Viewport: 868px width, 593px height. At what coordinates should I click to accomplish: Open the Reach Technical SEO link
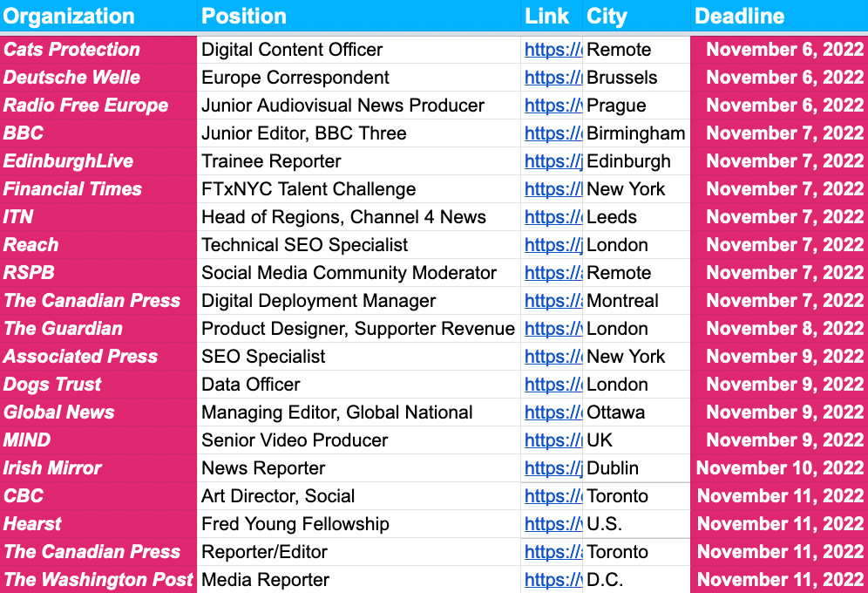pos(553,245)
